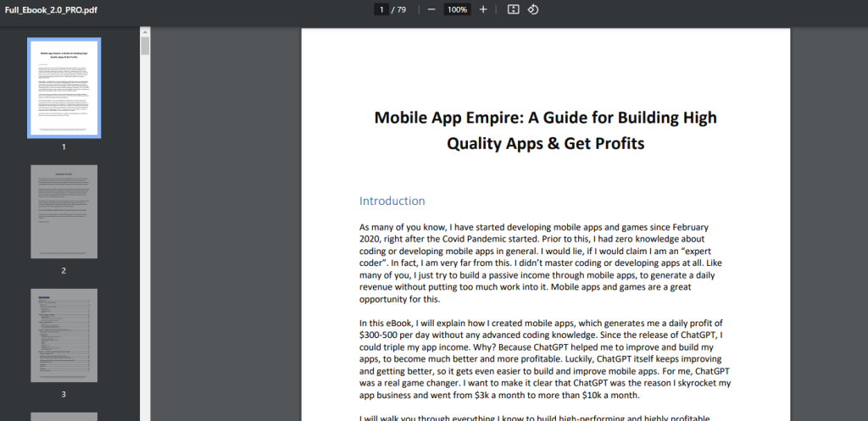Click the line starting 'I will walk you through'
This screenshot has width=868, height=421.
point(535,418)
